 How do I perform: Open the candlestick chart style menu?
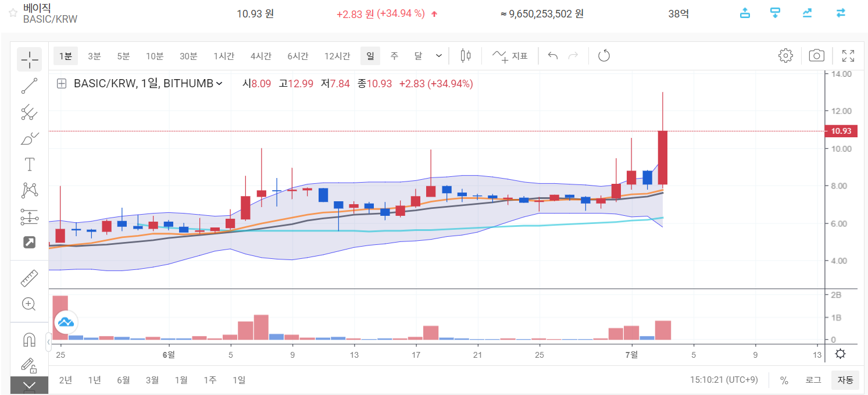point(465,56)
